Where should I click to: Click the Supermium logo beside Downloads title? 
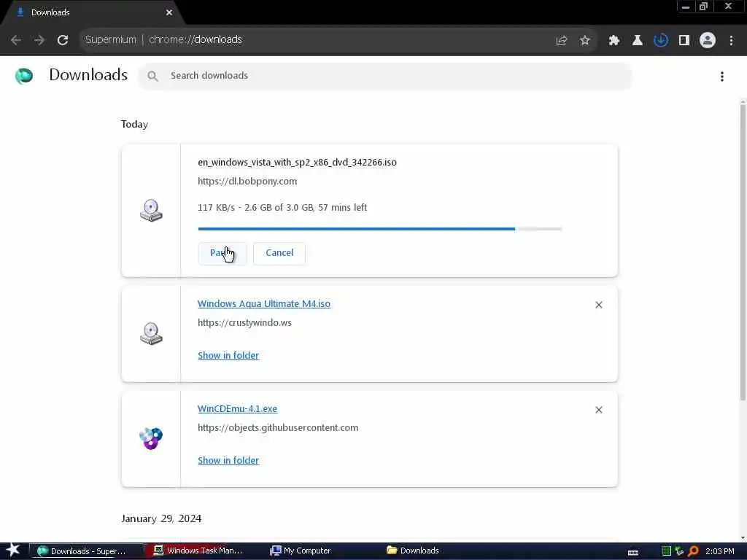24,76
